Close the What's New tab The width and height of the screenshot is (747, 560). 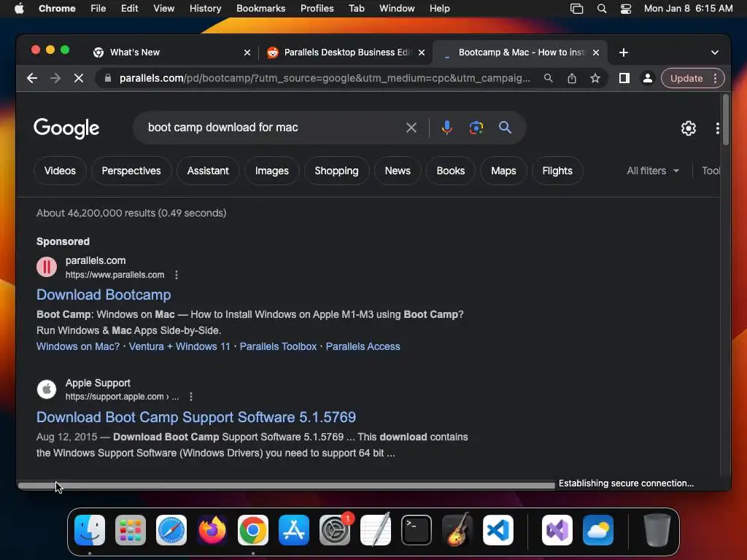tap(247, 52)
